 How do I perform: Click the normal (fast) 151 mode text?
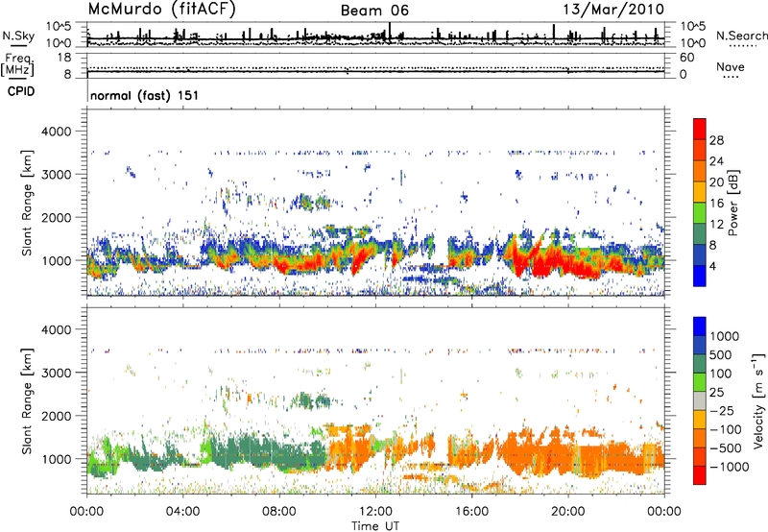(145, 95)
